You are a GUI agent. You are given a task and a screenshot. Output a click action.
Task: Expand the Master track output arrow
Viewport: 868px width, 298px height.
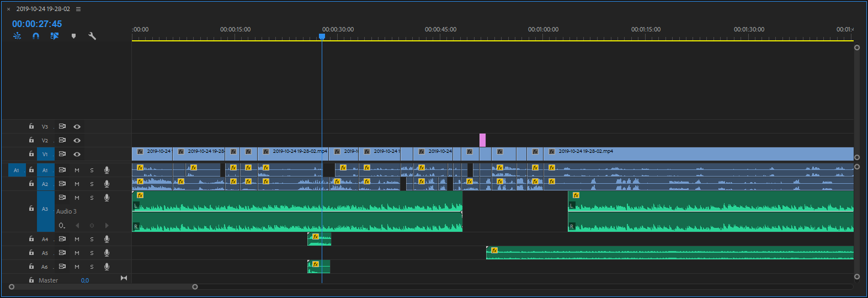(x=124, y=278)
